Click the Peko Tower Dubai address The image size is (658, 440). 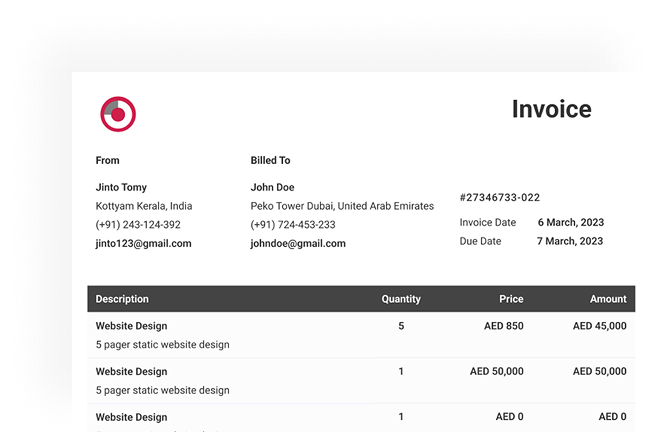point(342,206)
